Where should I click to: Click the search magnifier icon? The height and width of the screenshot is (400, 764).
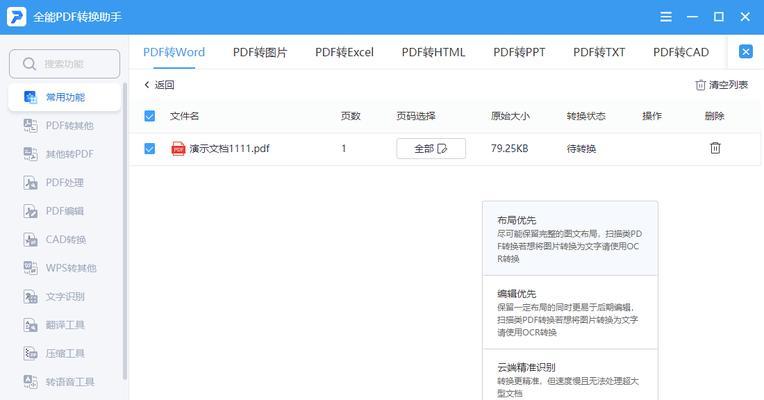pos(29,64)
